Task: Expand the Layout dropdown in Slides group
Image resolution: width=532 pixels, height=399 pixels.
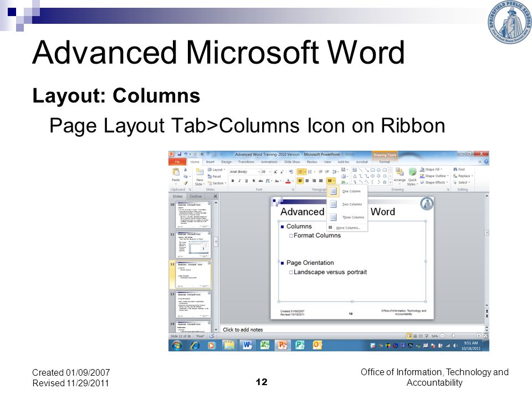Action: (217, 170)
